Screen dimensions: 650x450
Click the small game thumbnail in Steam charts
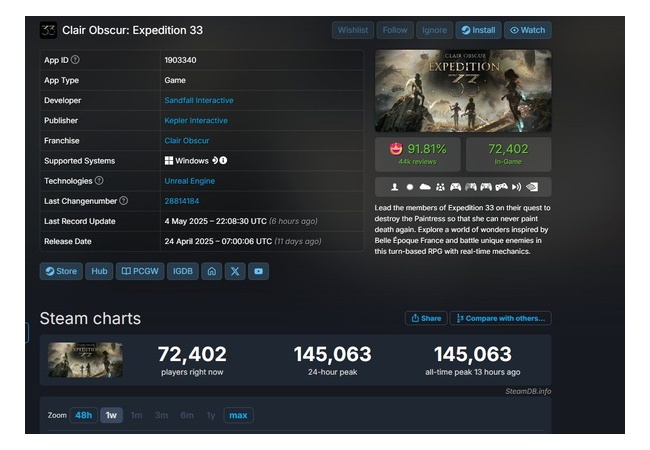point(85,360)
